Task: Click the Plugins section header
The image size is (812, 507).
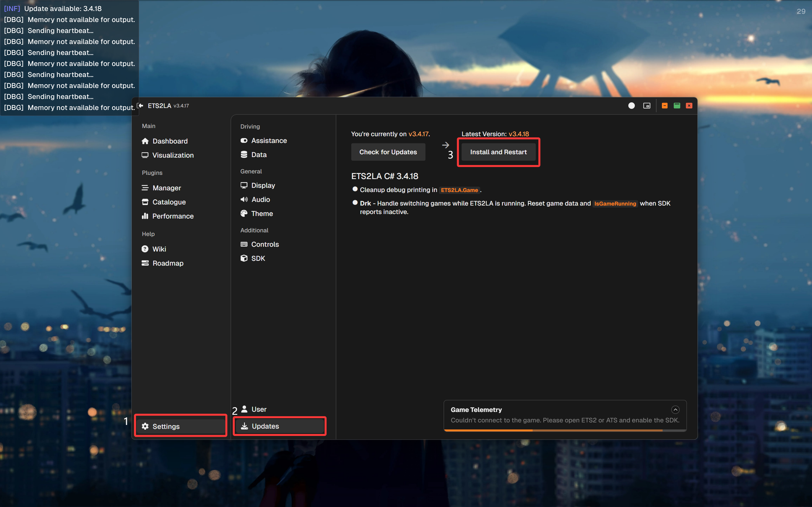Action: point(152,173)
